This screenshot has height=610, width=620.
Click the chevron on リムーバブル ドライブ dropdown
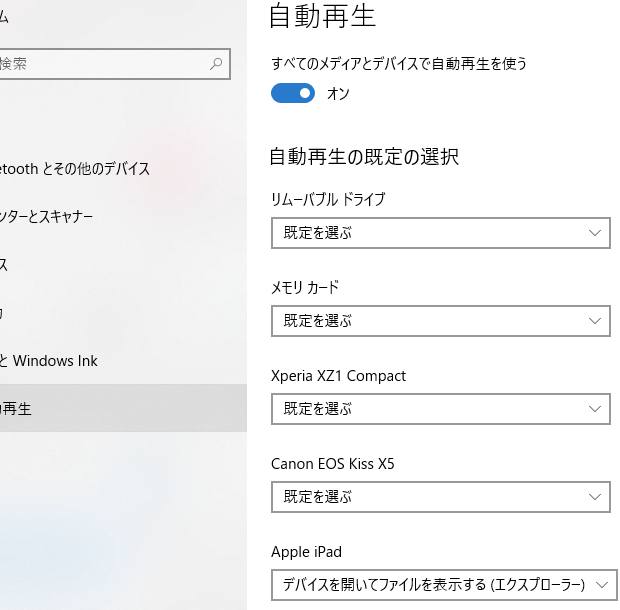click(x=595, y=233)
